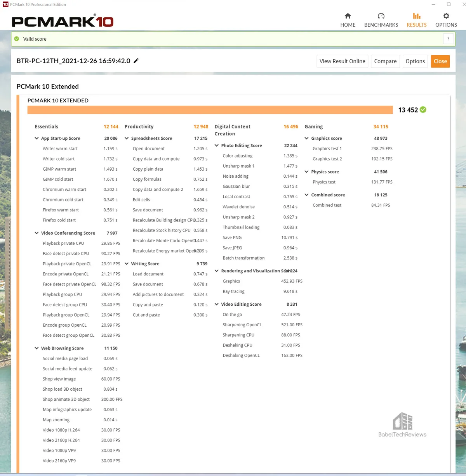This screenshot has width=466, height=476.
Task: Click the Home house icon
Action: (x=348, y=16)
